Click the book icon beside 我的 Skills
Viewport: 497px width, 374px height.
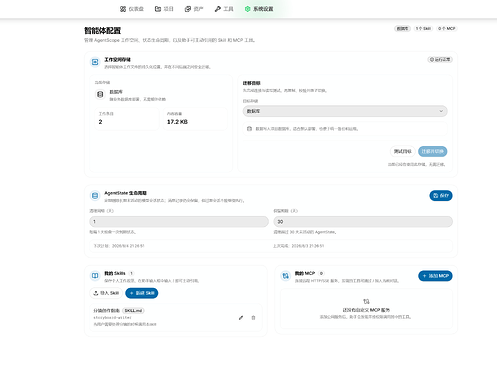point(95,276)
